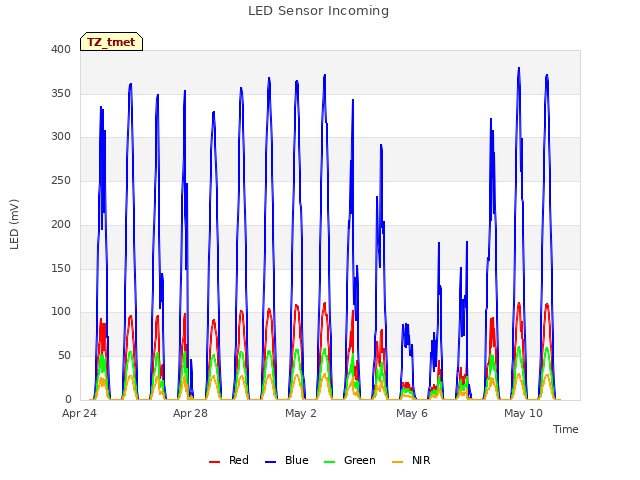The height and width of the screenshot is (480, 640).
Task: Click the 100 y-axis tick label
Action: pyautogui.click(x=61, y=312)
